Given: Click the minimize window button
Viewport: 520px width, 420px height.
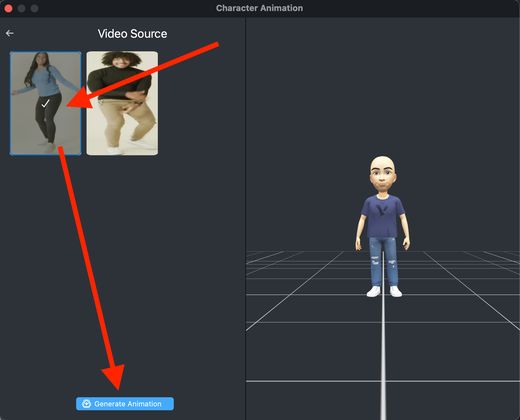Looking at the screenshot, I should (21, 8).
